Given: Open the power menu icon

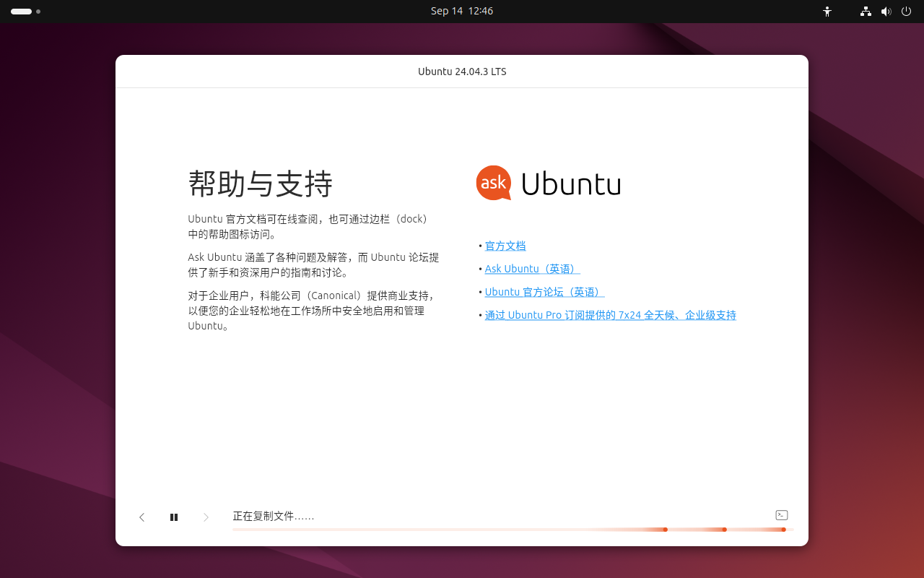Looking at the screenshot, I should point(906,12).
